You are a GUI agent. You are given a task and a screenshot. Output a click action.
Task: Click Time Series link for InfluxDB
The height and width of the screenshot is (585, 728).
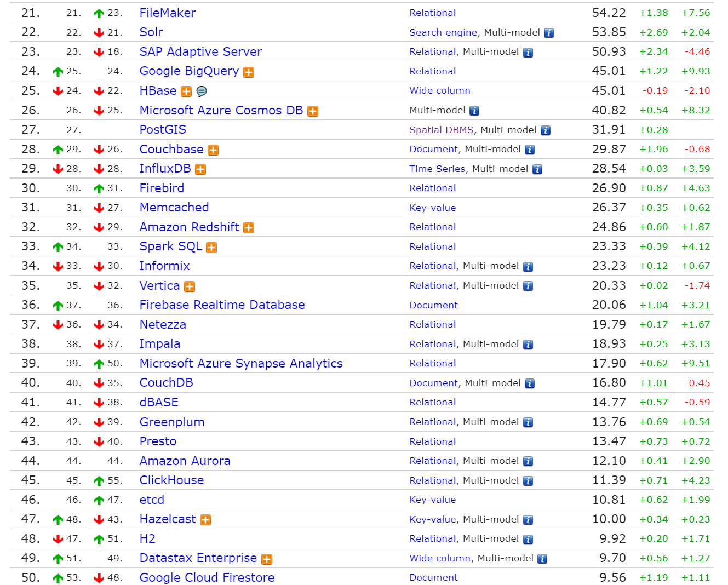[437, 169]
